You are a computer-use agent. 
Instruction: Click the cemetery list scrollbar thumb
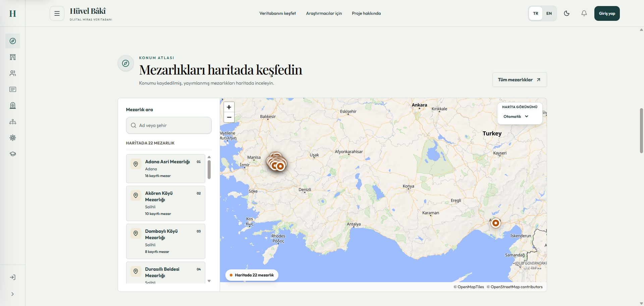click(x=209, y=170)
